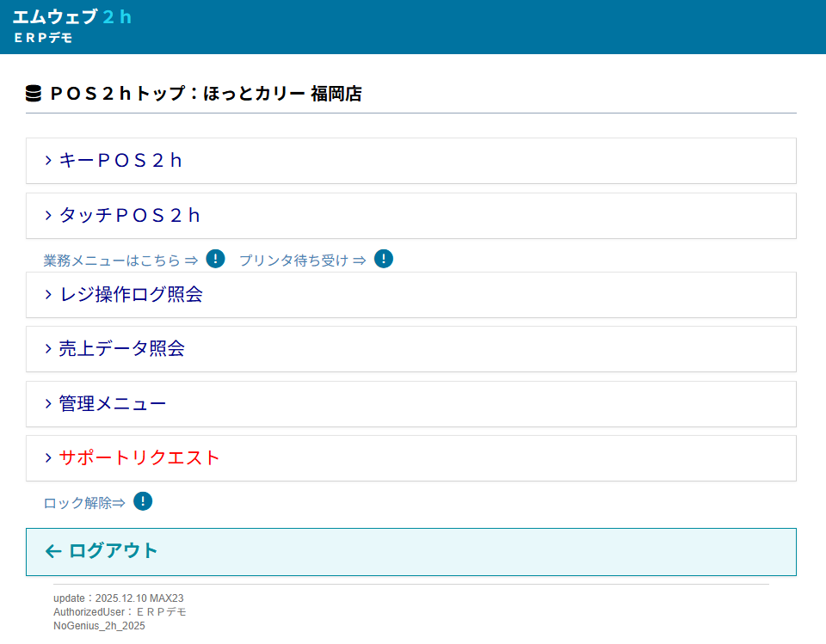Follow the プリンタ待ち受け link
This screenshot has width=826, height=644.
pyautogui.click(x=302, y=261)
